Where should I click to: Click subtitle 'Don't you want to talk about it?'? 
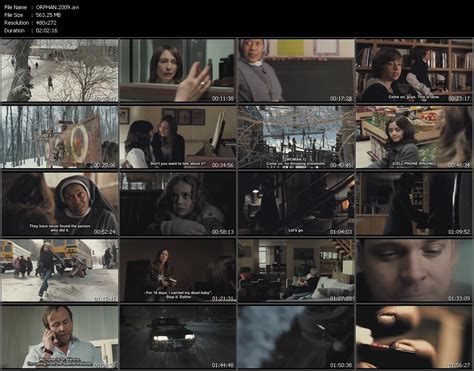pos(178,164)
